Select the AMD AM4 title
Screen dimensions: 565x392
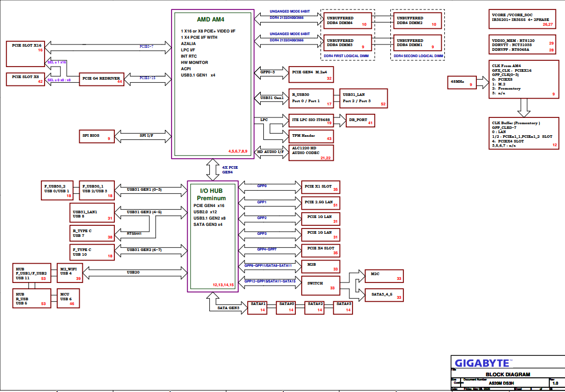click(x=211, y=19)
